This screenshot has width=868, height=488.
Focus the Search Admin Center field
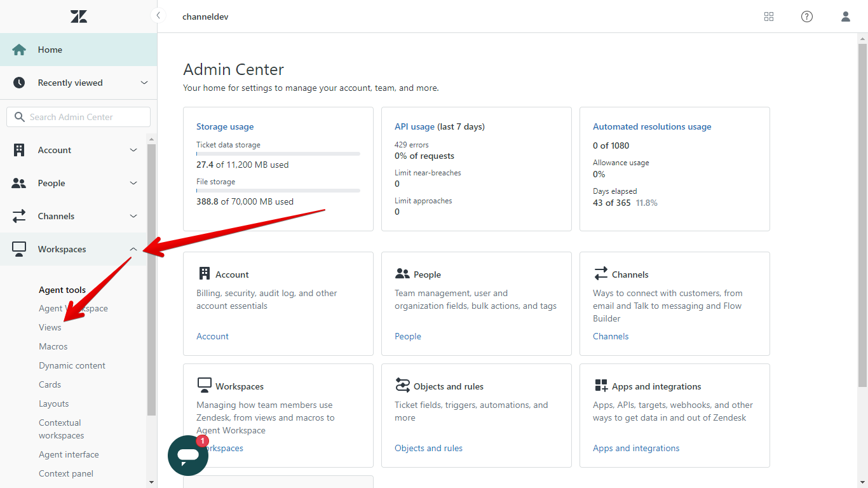[79, 117]
